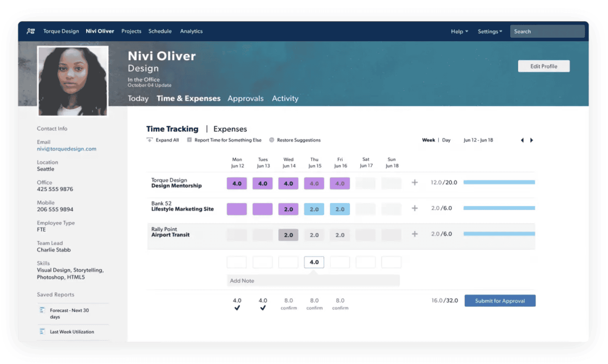Switch to the Approvals tab
Image resolution: width=608 pixels, height=364 pixels.
coord(246,99)
